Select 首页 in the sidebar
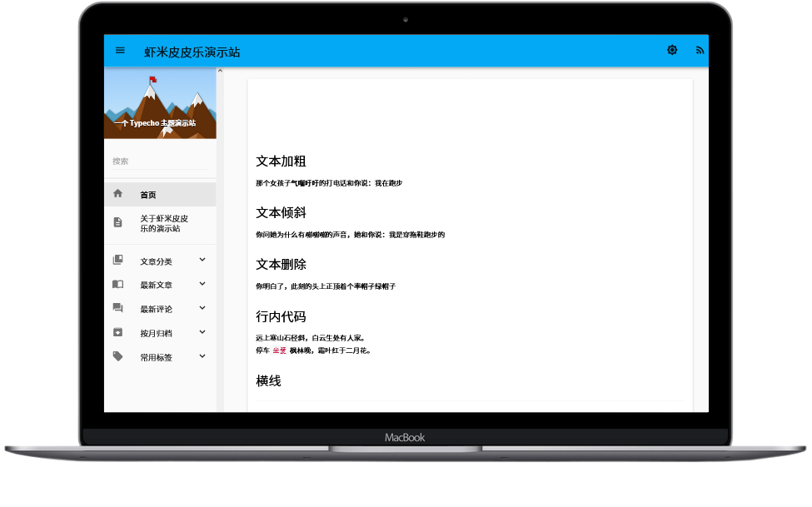The image size is (812, 507). [x=148, y=195]
